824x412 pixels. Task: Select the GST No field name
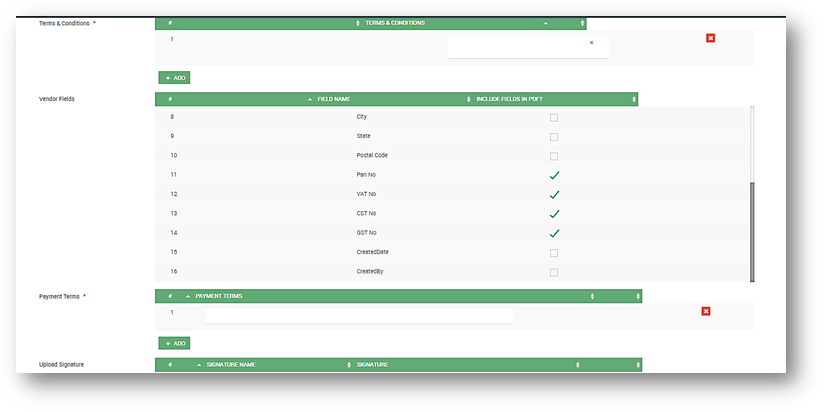(366, 233)
